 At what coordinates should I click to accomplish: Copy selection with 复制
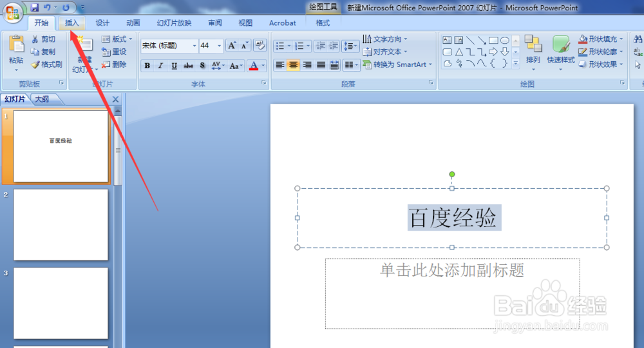point(44,52)
